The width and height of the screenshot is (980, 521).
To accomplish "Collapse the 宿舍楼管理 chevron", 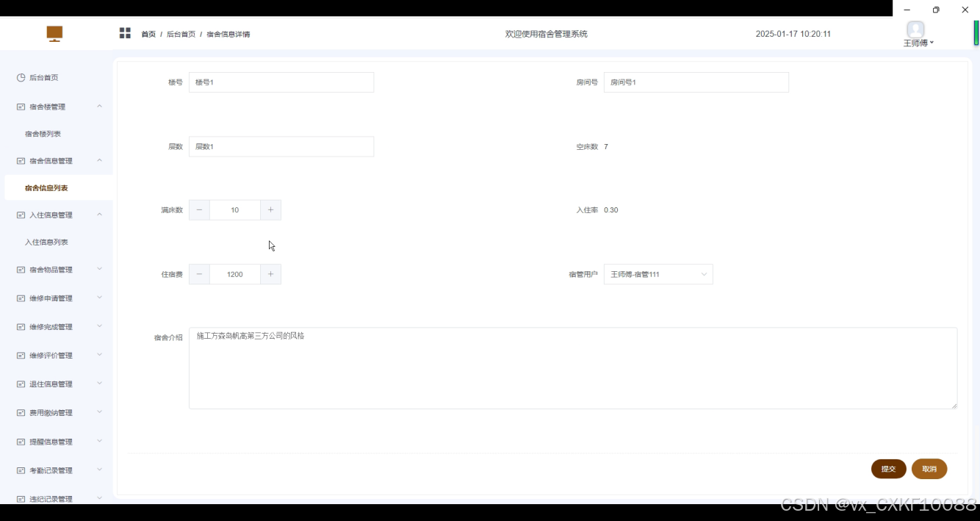I will [x=100, y=106].
